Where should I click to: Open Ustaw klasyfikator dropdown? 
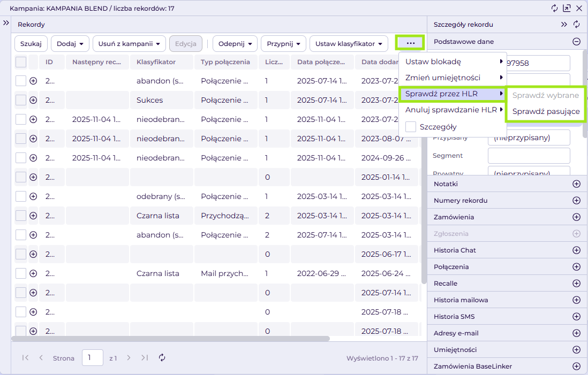tap(349, 44)
